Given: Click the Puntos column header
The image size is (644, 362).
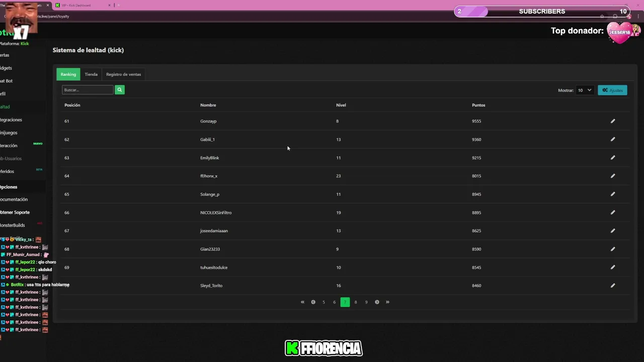Looking at the screenshot, I should (478, 105).
